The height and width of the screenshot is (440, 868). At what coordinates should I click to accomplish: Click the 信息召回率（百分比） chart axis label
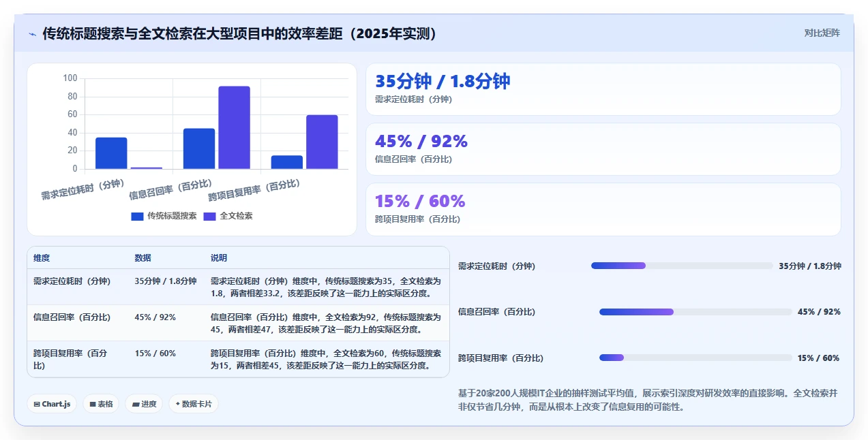(170, 189)
